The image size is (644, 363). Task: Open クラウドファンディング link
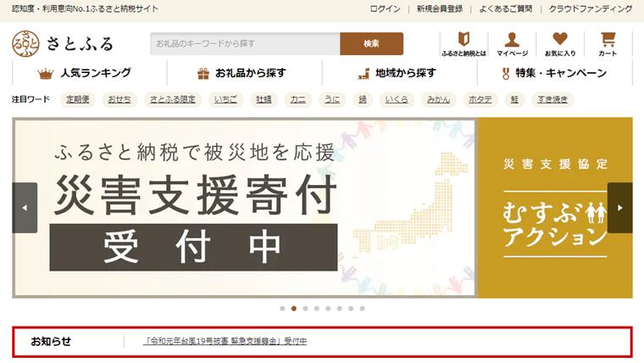click(591, 8)
